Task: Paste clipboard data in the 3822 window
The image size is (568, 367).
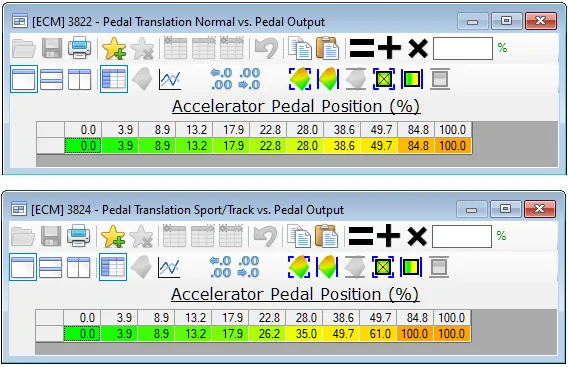Action: point(327,48)
